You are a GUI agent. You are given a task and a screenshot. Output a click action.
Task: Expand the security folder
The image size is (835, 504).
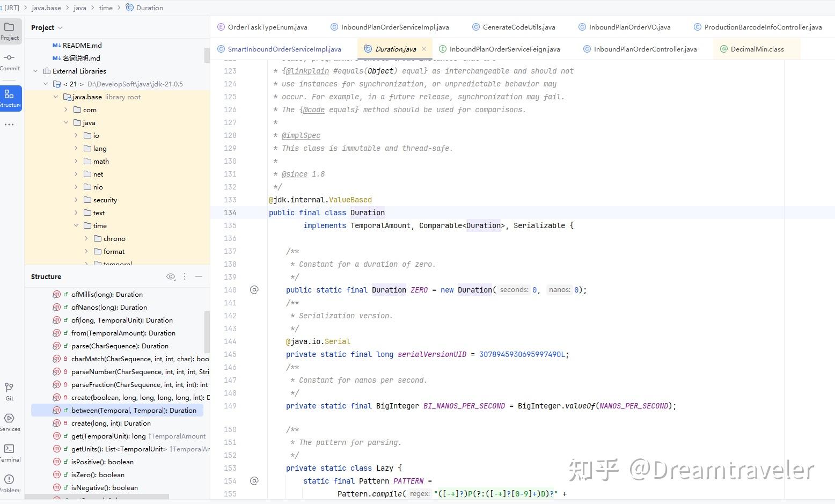(76, 200)
